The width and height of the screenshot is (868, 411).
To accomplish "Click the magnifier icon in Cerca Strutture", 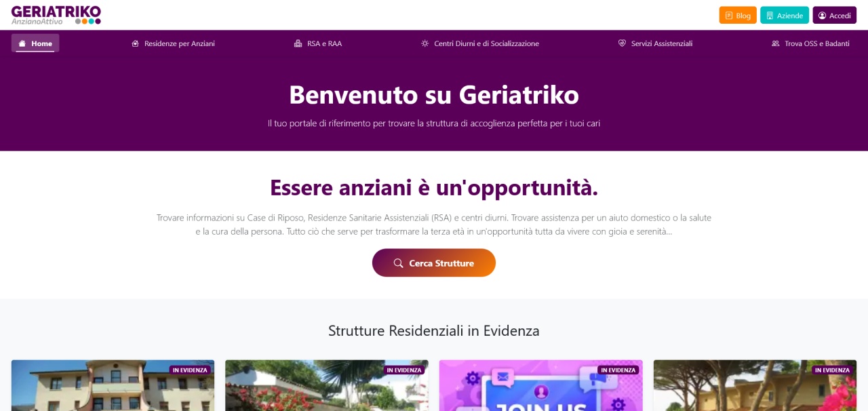I will 399,263.
